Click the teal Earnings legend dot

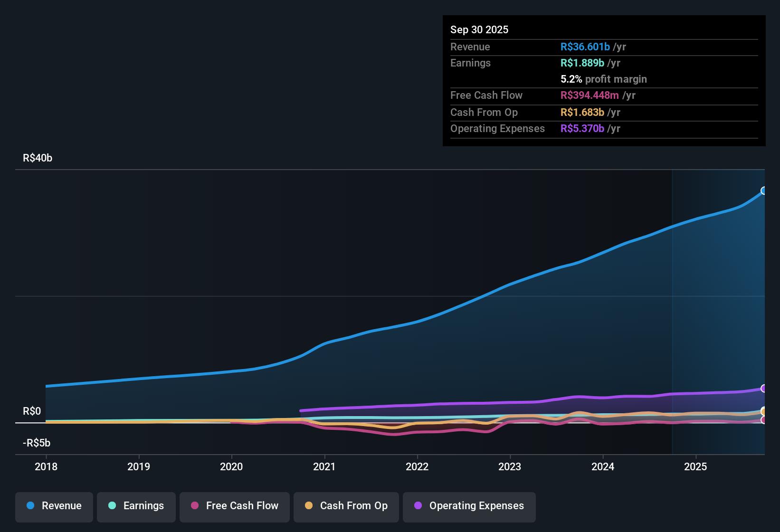[x=112, y=506]
